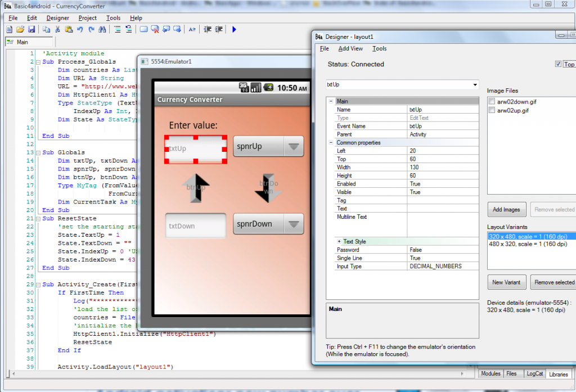
Task: Open the Find dialog using the binoculars icon
Action: [102, 29]
